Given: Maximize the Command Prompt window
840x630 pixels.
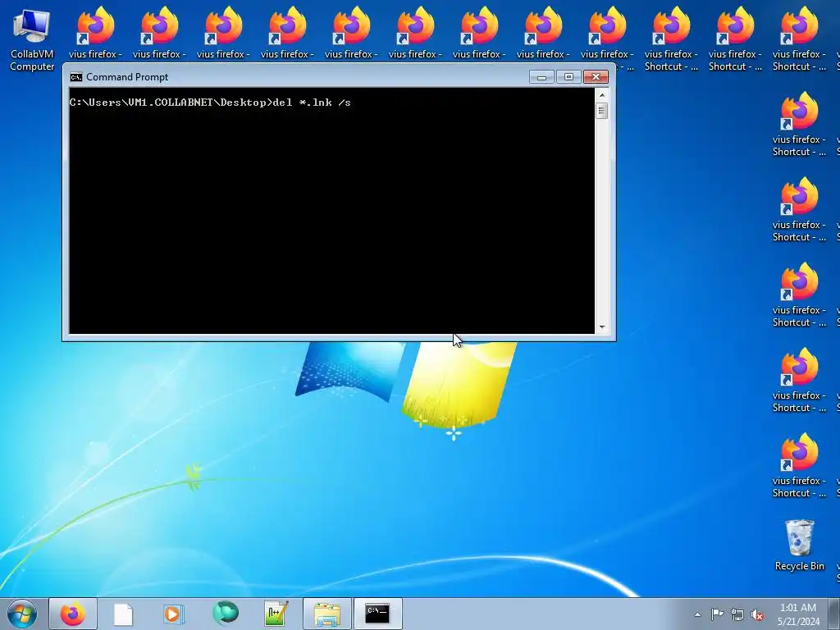Looking at the screenshot, I should click(x=568, y=77).
